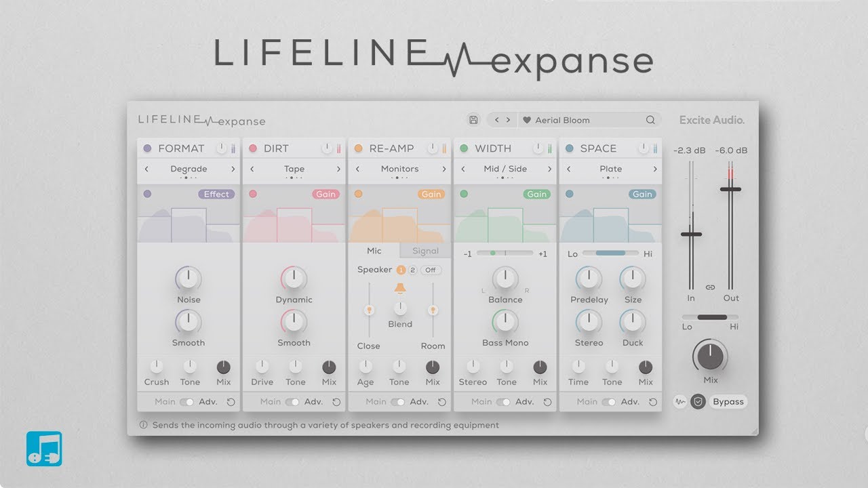Reset the DIRT module with its circular arrow
The height and width of the screenshot is (488, 868).
tap(337, 402)
